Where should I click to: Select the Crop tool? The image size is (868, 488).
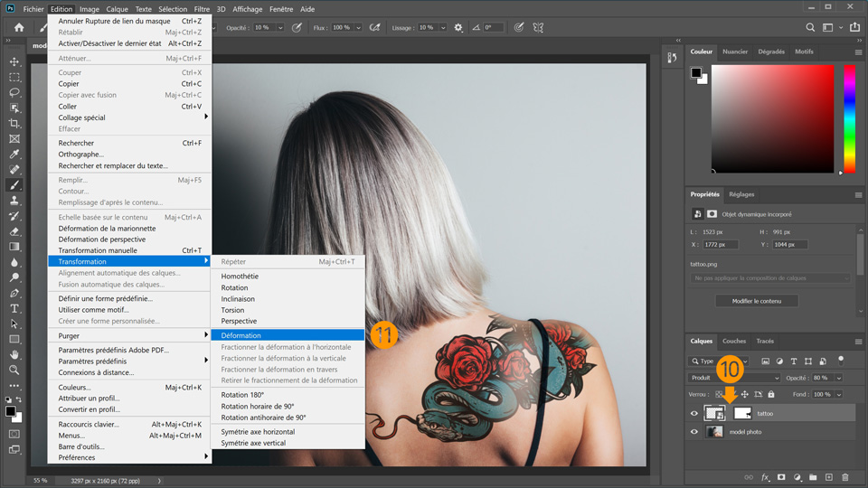coord(14,124)
